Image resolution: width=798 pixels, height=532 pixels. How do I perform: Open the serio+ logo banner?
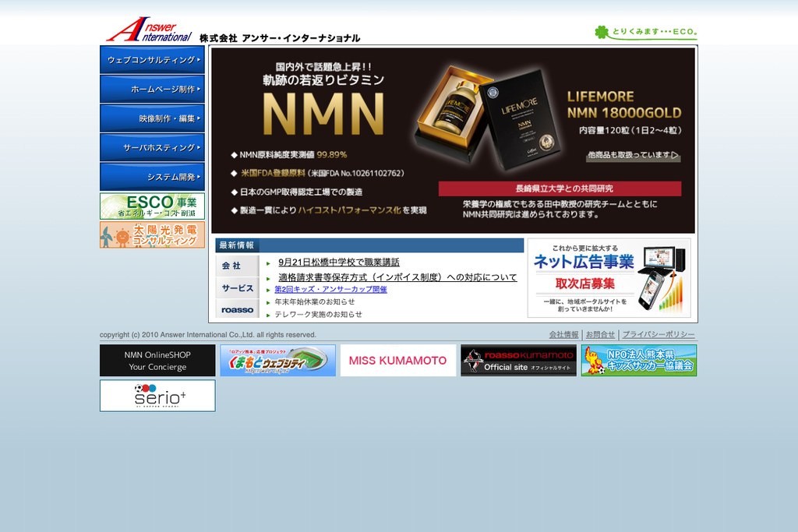click(157, 396)
